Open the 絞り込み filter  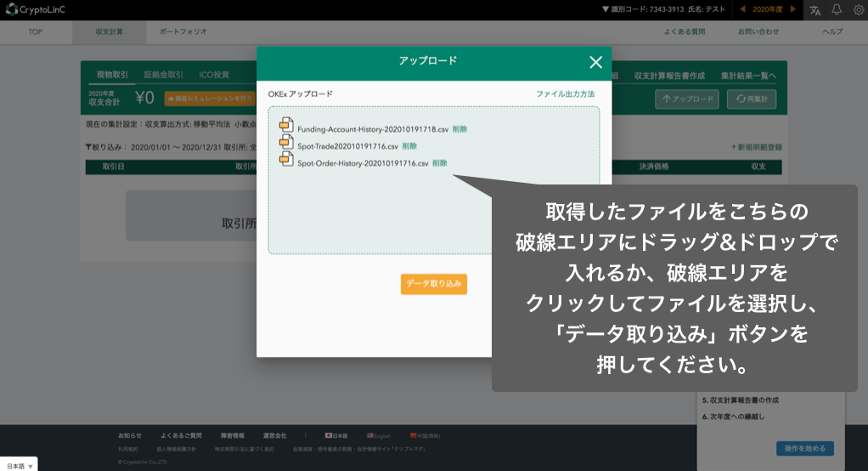coord(105,147)
